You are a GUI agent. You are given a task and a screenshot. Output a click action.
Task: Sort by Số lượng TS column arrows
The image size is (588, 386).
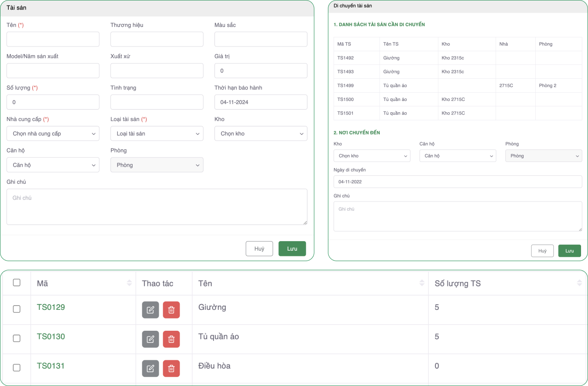579,283
